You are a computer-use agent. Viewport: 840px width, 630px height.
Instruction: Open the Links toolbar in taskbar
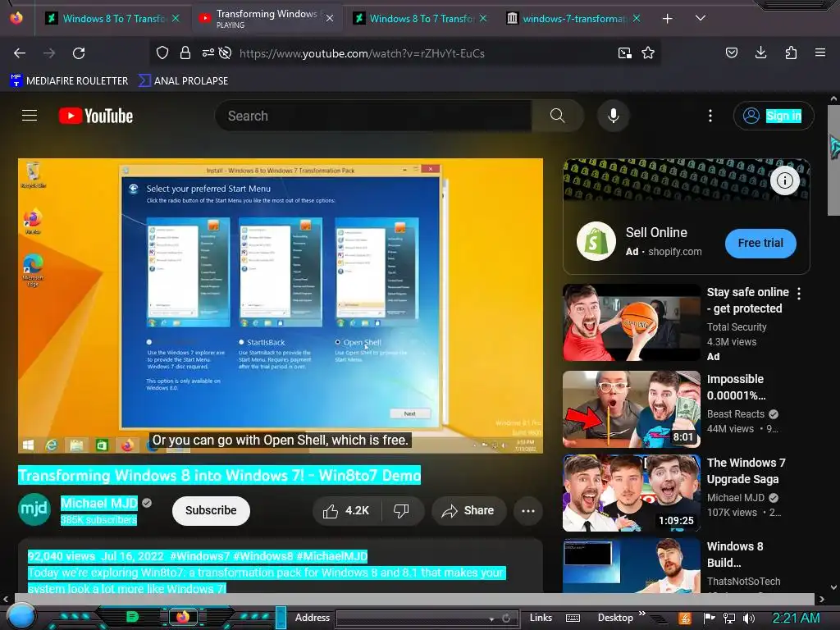click(541, 618)
